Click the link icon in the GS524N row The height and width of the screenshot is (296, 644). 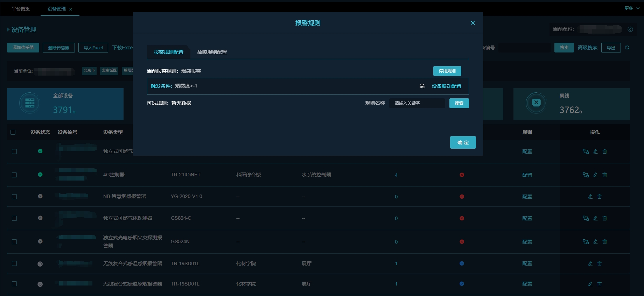pyautogui.click(x=586, y=242)
